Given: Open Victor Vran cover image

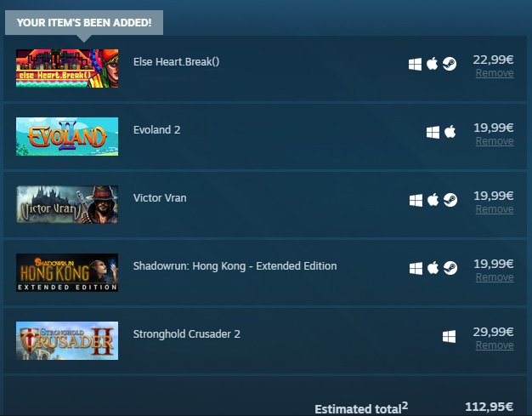Looking at the screenshot, I should (67, 204).
